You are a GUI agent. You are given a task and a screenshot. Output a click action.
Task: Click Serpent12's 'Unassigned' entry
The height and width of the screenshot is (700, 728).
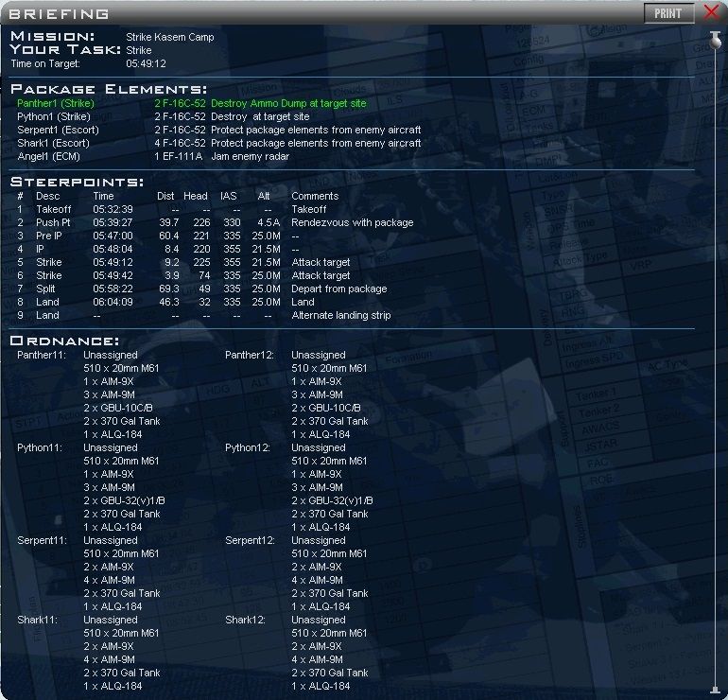pos(318,541)
